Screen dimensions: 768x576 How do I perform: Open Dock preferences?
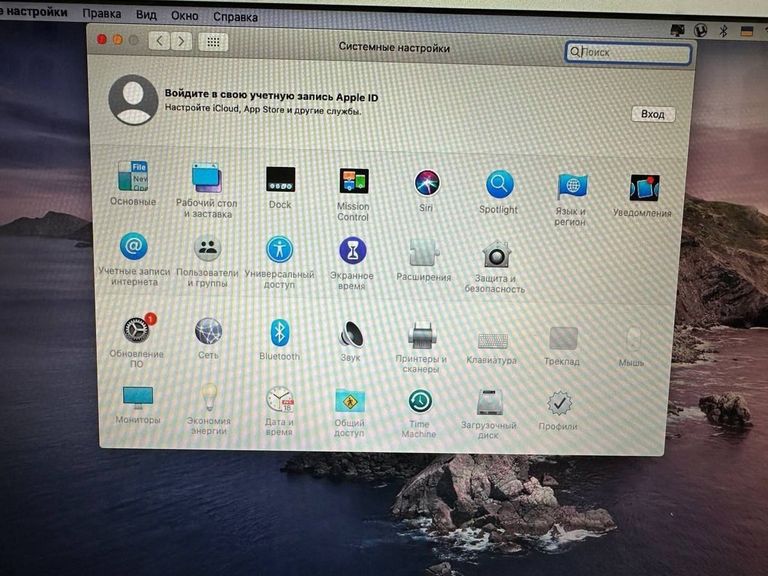tap(280, 181)
